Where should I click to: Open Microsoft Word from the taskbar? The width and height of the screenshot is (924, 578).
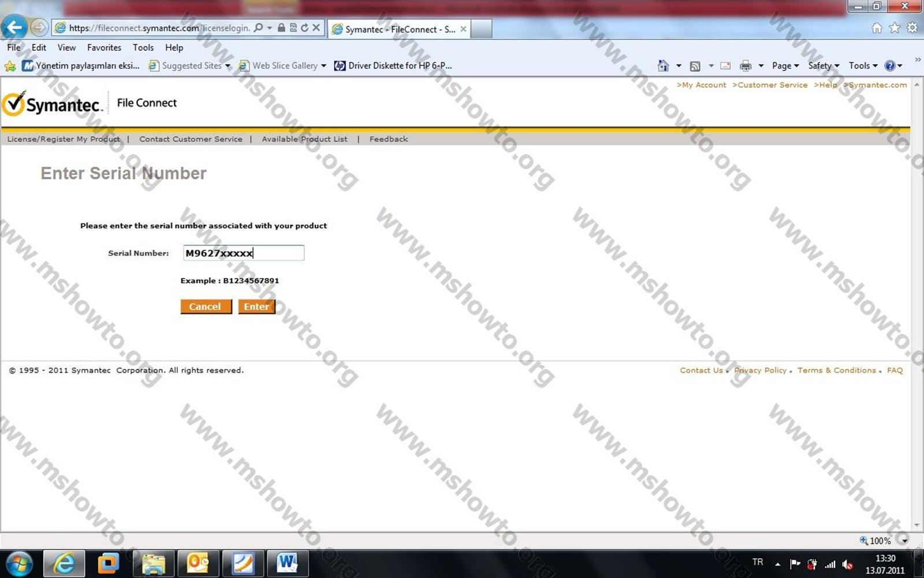[287, 563]
